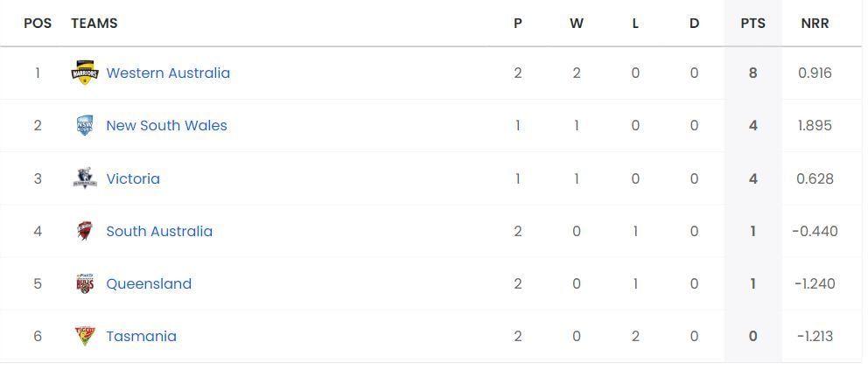Open the New South Wales team link
The image size is (868, 370).
pyautogui.click(x=166, y=126)
